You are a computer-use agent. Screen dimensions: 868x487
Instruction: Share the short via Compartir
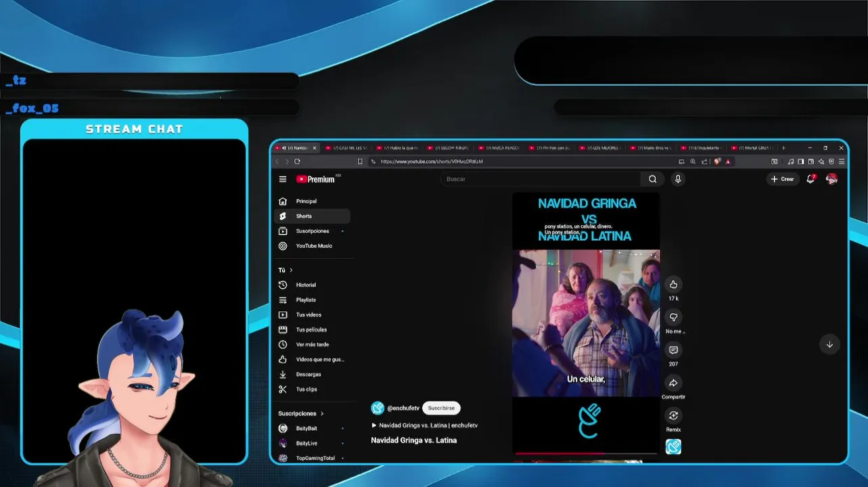pos(673,383)
